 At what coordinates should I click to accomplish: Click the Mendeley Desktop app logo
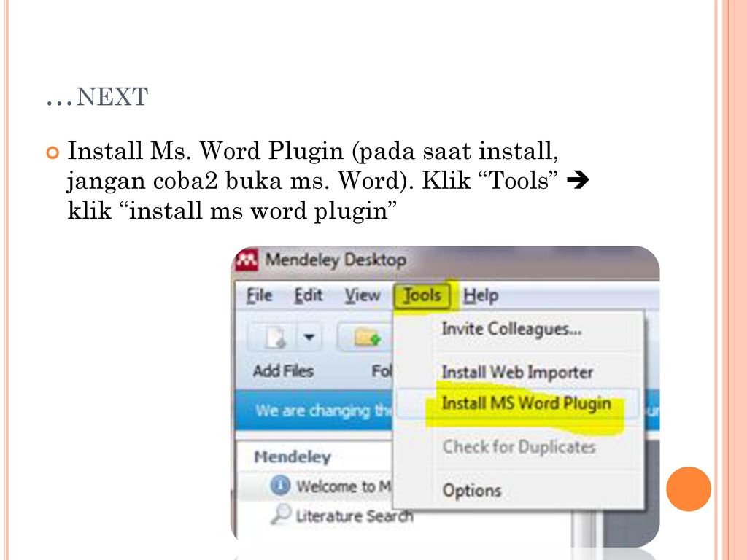pos(247,260)
